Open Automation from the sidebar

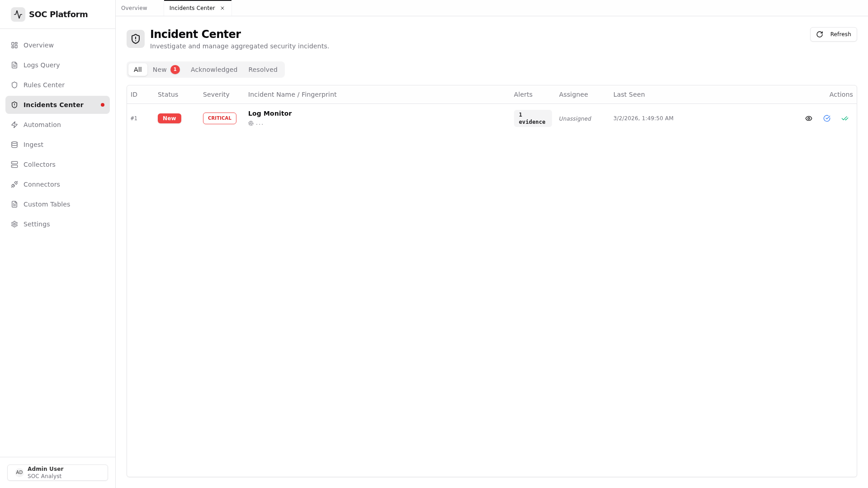[x=42, y=125]
